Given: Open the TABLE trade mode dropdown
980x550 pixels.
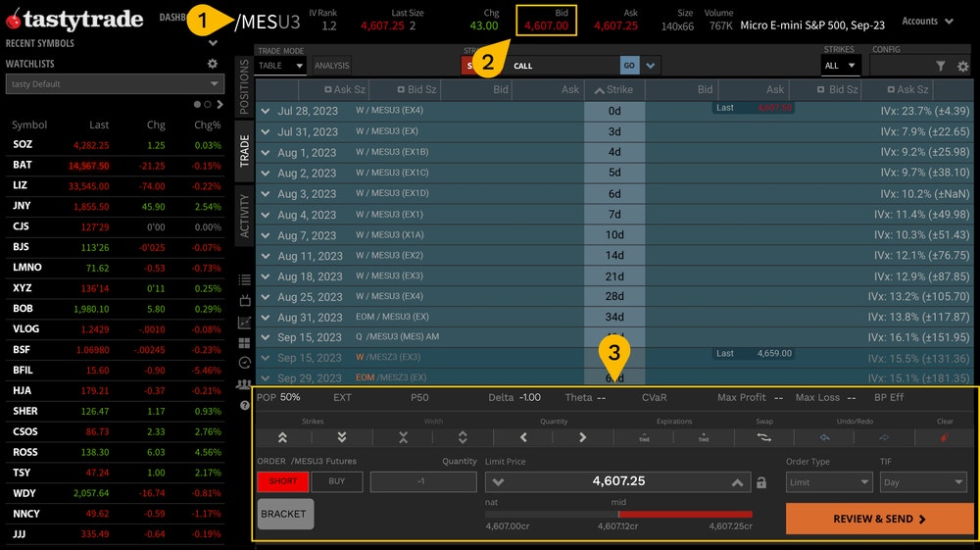Looking at the screenshot, I should 280,66.
